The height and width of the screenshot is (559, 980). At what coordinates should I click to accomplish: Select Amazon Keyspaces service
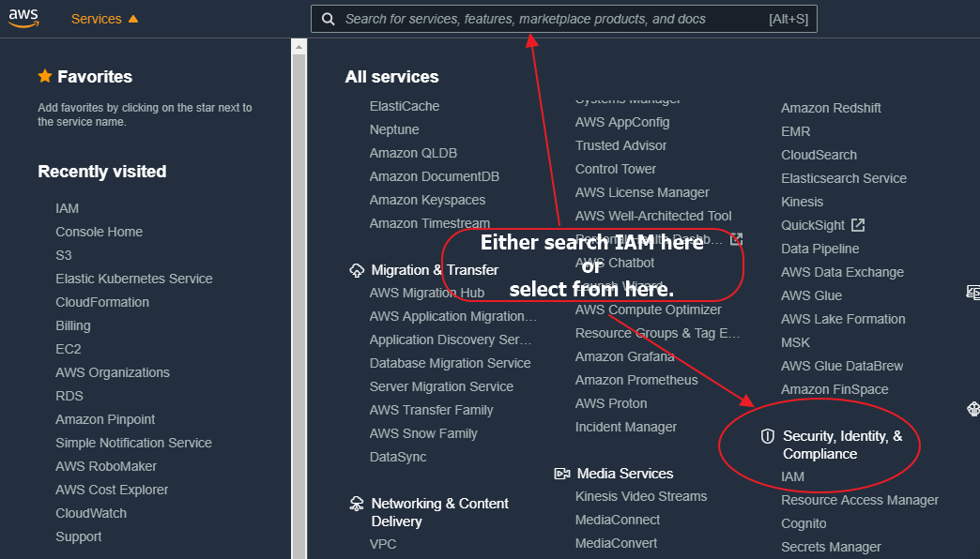pyautogui.click(x=427, y=200)
